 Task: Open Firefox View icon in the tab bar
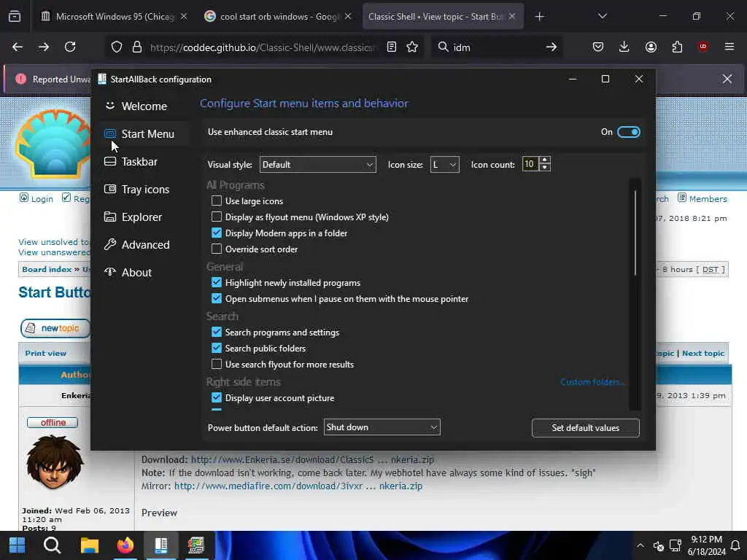[15, 17]
